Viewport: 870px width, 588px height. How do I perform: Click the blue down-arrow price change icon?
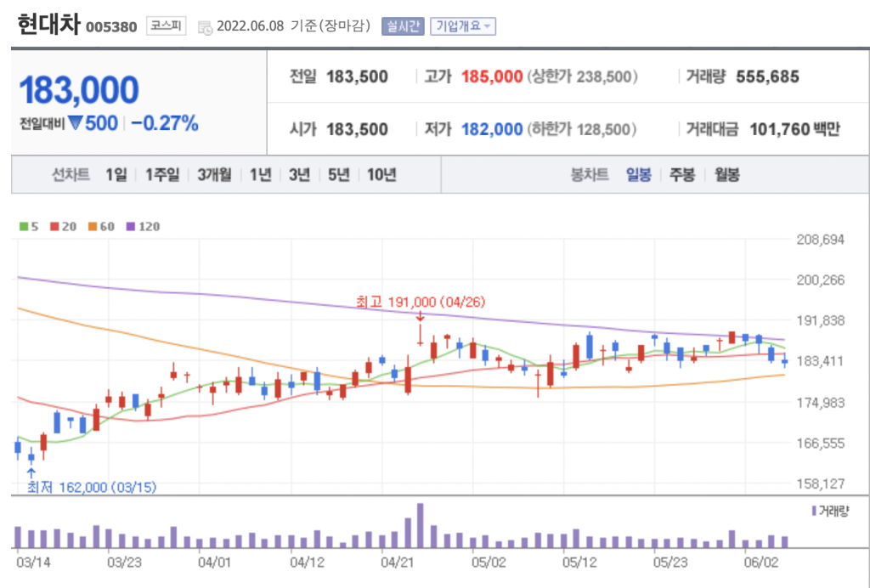tap(75, 123)
